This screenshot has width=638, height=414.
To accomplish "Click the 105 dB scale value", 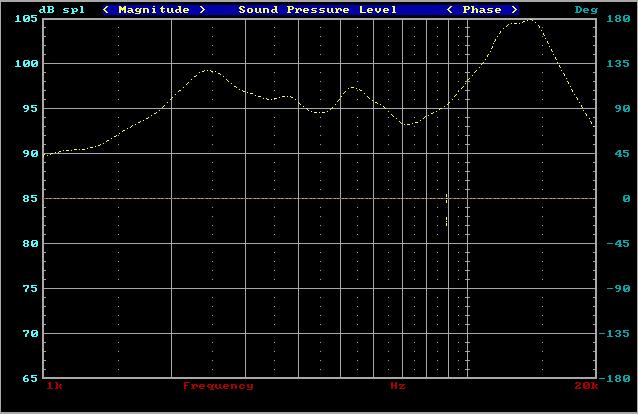I will coord(26,19).
